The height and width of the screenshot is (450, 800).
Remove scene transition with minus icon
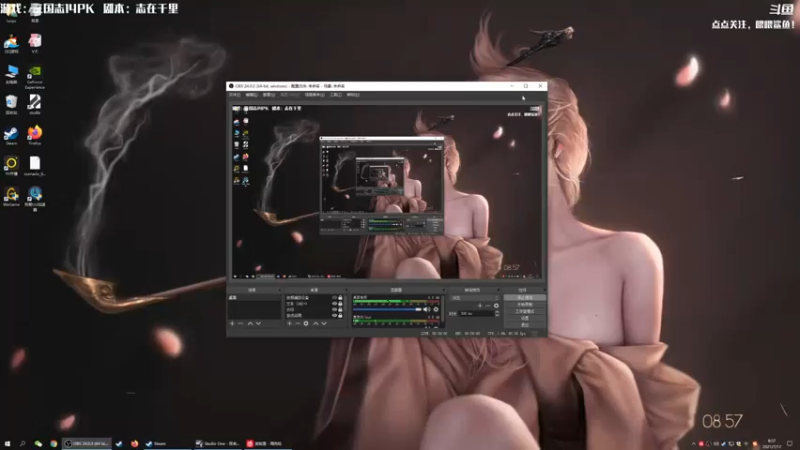pyautogui.click(x=488, y=306)
